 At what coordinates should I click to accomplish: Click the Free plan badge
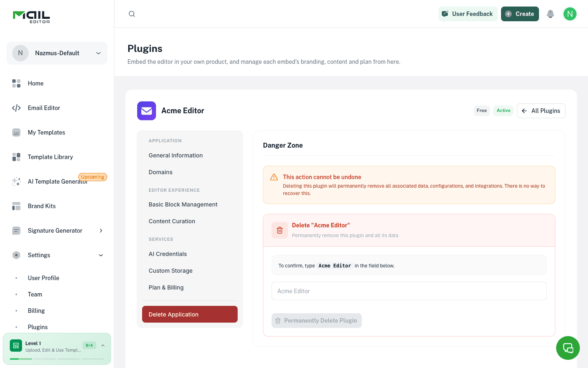(482, 111)
